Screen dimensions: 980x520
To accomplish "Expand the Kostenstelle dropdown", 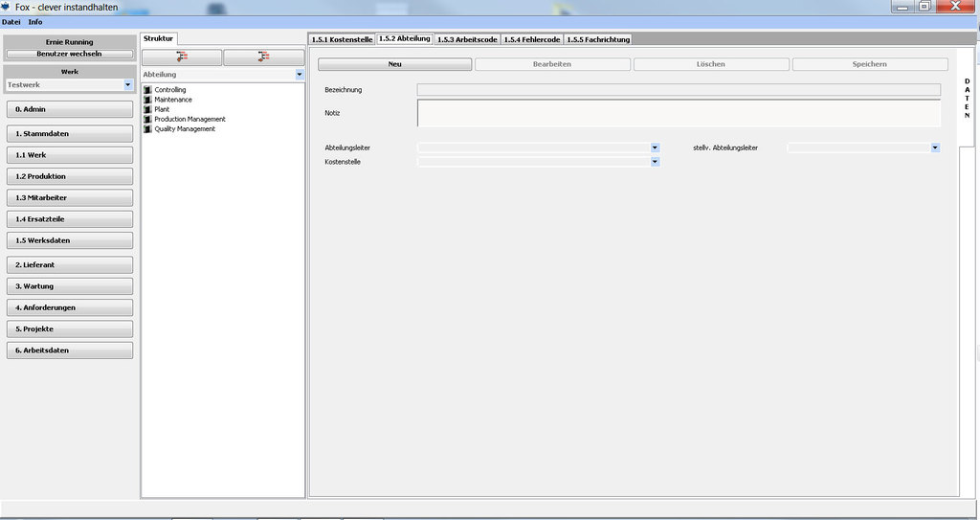I will [655, 162].
